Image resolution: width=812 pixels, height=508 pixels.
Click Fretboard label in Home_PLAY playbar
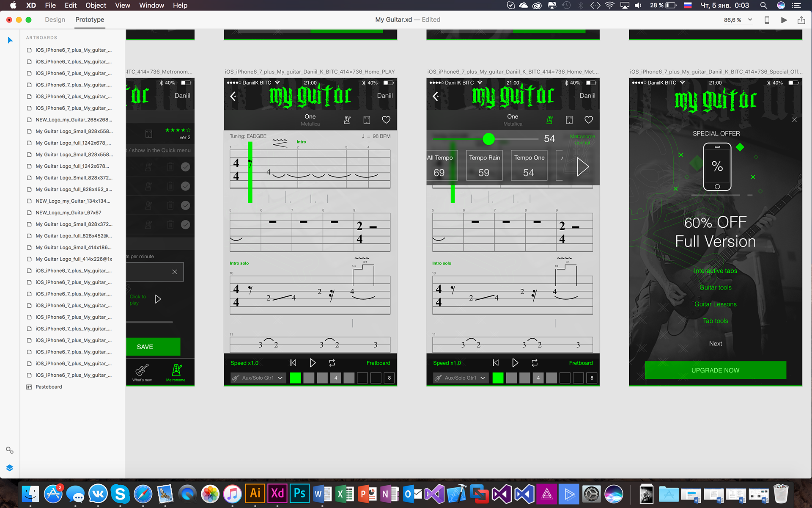tap(379, 363)
